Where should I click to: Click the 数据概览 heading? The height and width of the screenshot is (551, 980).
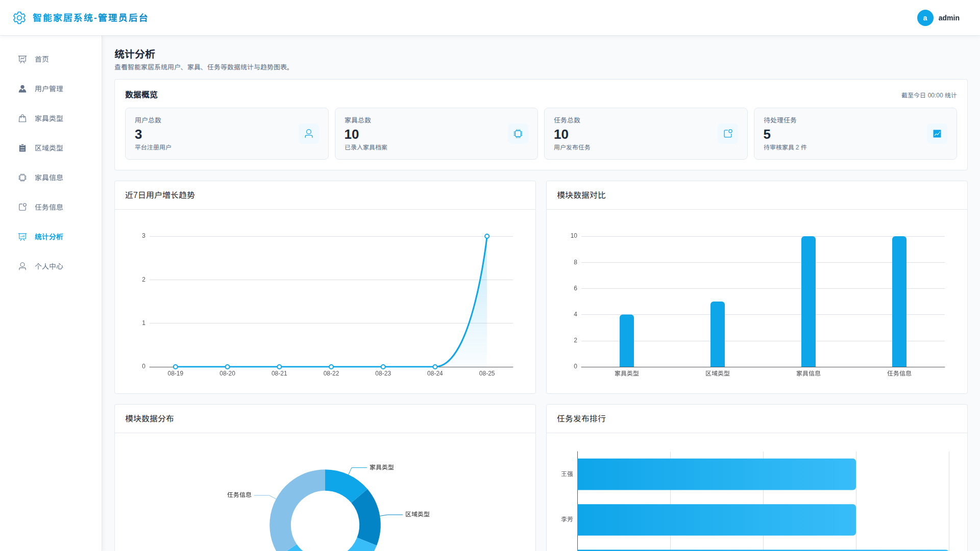click(141, 95)
